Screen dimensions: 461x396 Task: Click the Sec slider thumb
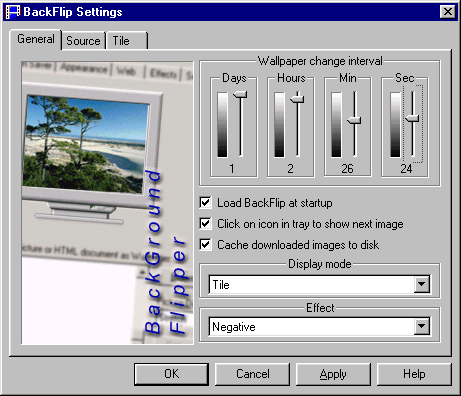pos(412,118)
